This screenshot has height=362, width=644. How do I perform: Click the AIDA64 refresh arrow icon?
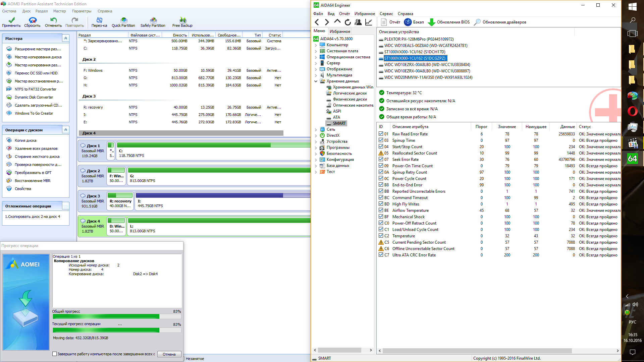pos(348,22)
